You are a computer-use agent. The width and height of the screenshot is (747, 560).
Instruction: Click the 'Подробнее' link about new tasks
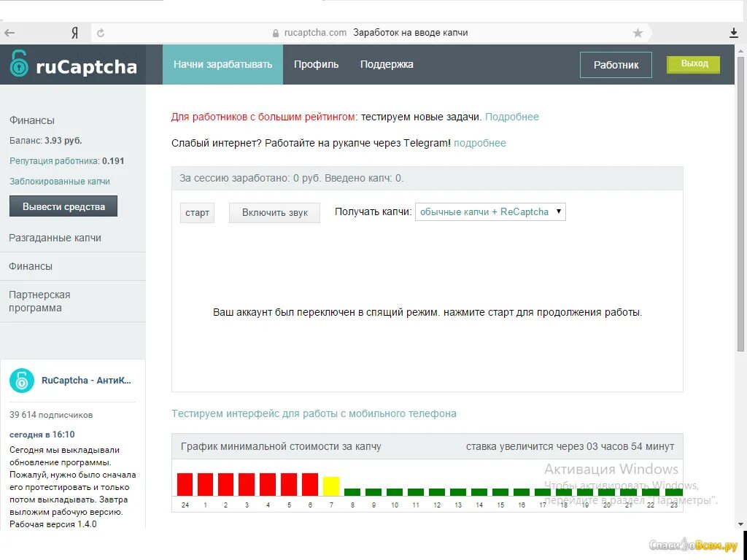511,117
